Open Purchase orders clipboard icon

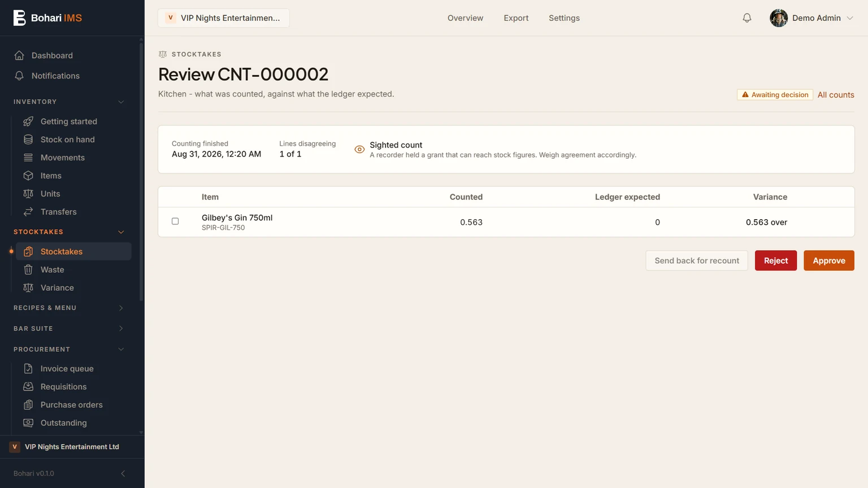click(28, 405)
